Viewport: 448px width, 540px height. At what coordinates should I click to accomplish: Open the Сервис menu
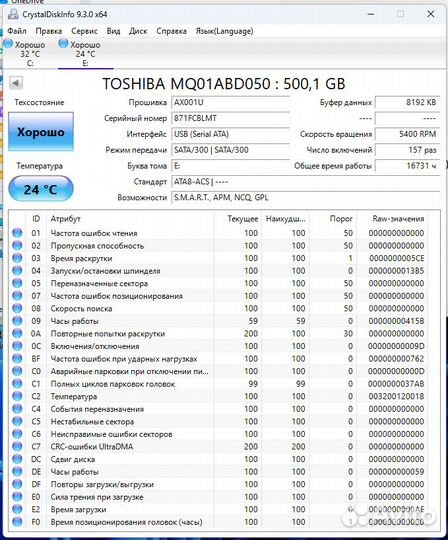pyautogui.click(x=84, y=31)
